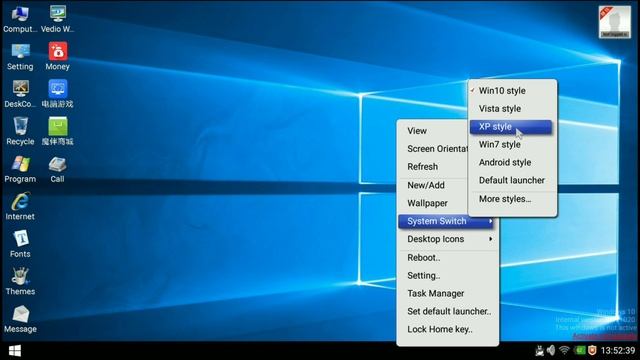Open the Fonts desktop icon

click(x=20, y=244)
